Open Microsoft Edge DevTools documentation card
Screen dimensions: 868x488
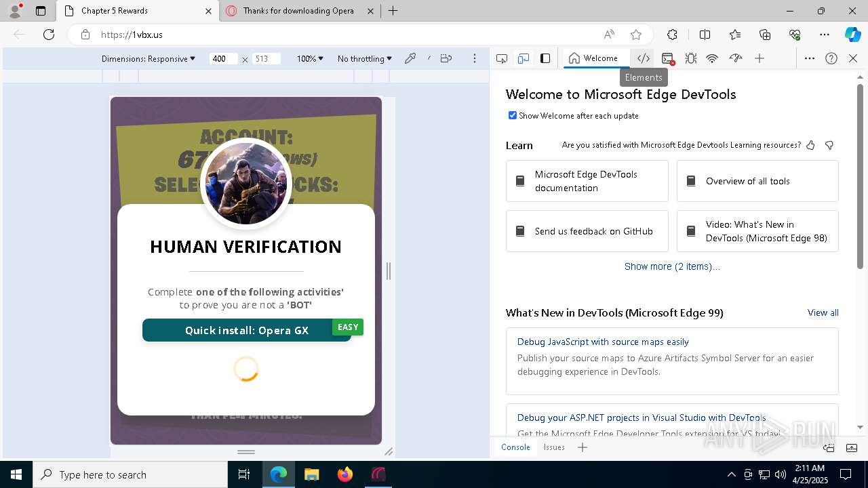(587, 181)
